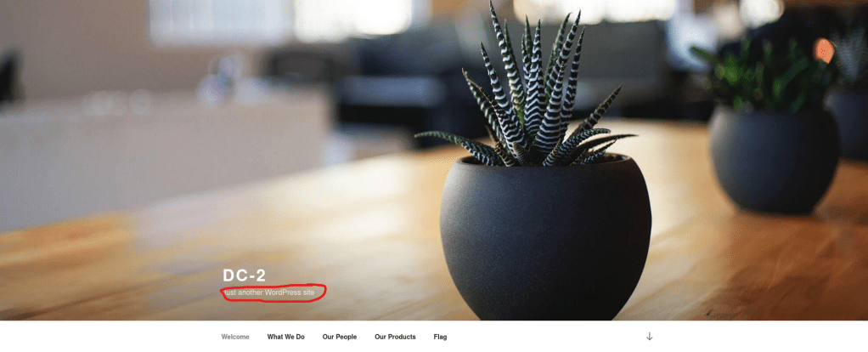Click the wooden tabletop in header photo

coord(222,249)
